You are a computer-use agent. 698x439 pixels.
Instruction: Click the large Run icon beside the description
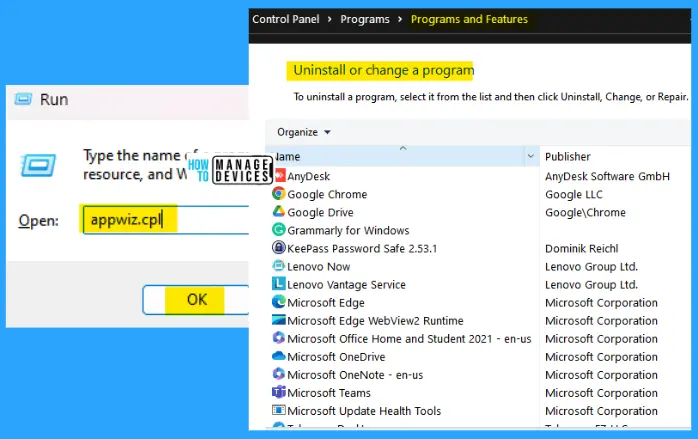click(38, 165)
